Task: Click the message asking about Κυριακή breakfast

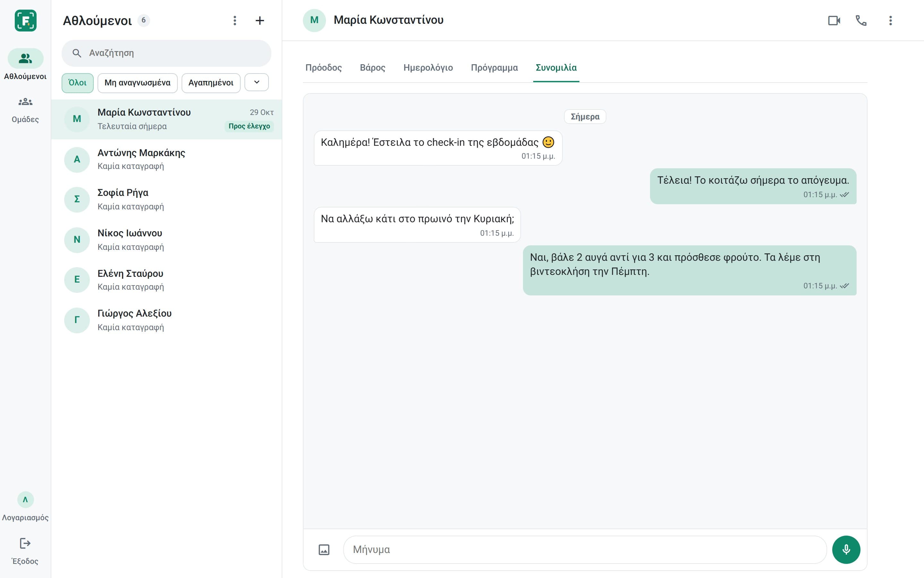Action: click(x=417, y=225)
